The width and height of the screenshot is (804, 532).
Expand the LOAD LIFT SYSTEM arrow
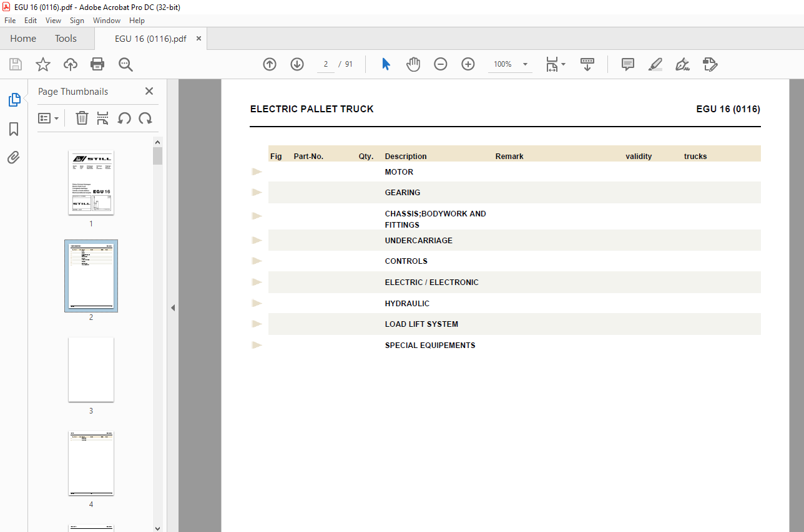tap(257, 324)
